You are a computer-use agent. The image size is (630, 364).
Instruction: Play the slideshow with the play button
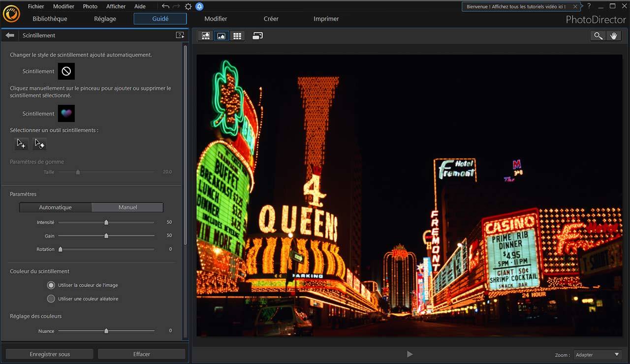pyautogui.click(x=409, y=354)
